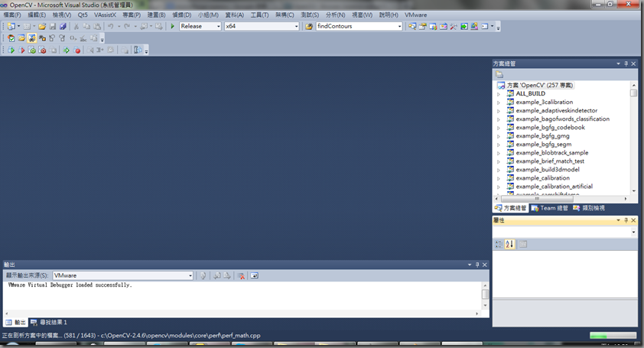Image resolution: width=644 pixels, height=348 pixels.
Task: Expand the example_3calibration project node
Action: point(499,102)
